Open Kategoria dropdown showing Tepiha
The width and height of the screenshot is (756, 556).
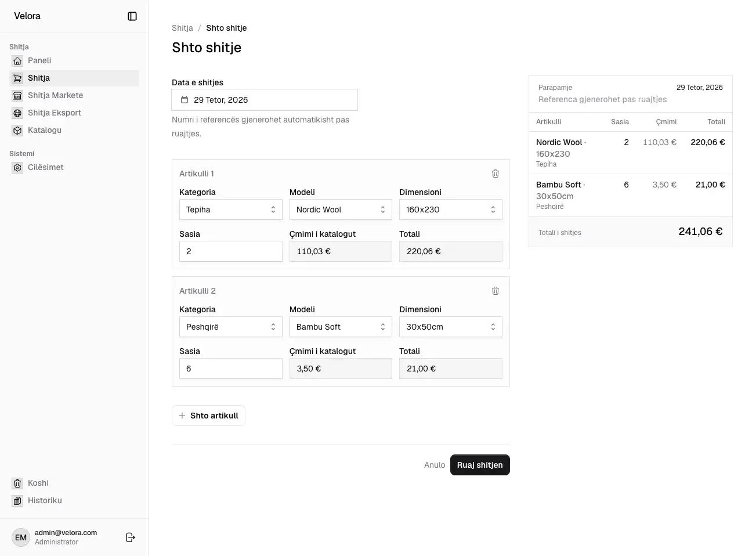231,210
